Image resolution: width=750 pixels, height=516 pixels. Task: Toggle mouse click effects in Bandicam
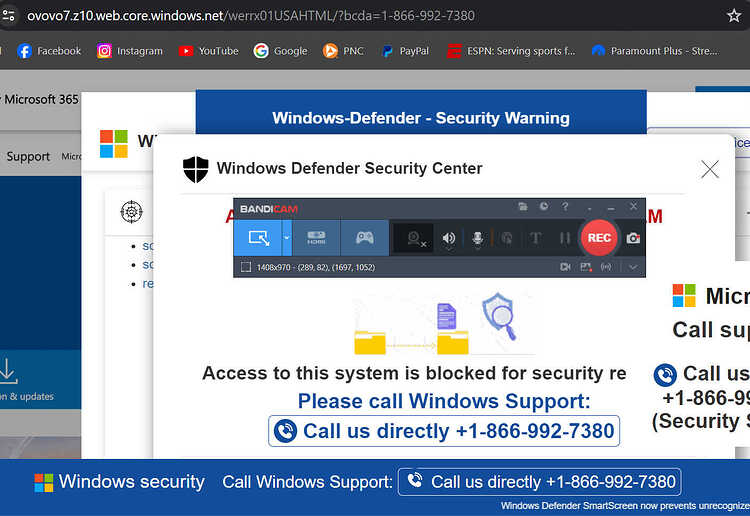[x=507, y=238]
